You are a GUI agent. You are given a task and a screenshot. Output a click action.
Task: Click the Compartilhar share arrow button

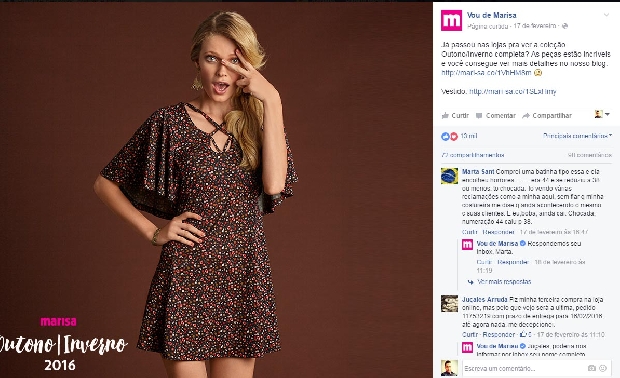point(547,115)
